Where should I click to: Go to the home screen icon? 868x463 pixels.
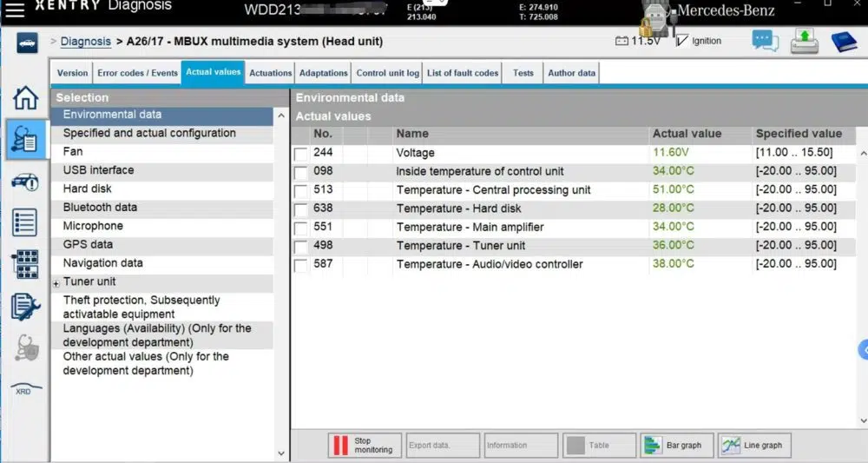[x=25, y=98]
